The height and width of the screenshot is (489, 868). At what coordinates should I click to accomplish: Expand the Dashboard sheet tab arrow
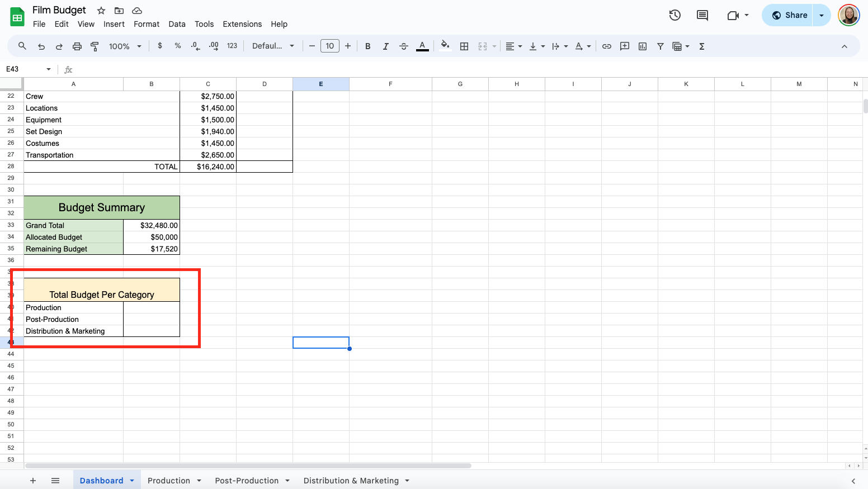[x=132, y=481]
